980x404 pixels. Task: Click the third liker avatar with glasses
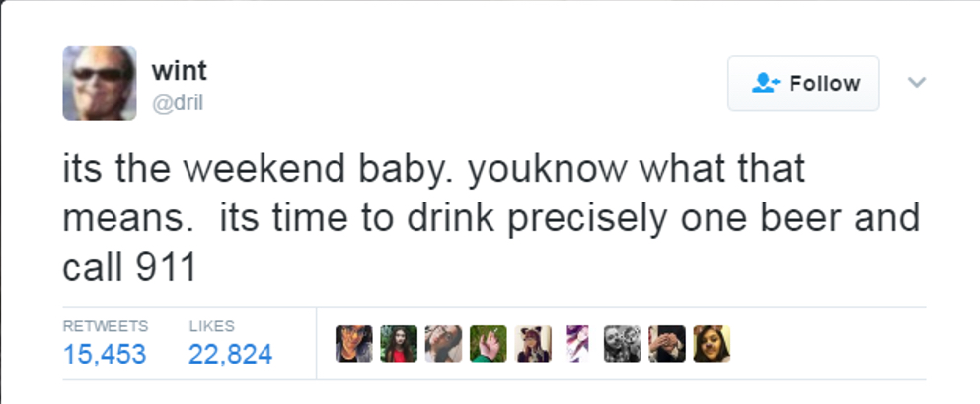coord(443,344)
